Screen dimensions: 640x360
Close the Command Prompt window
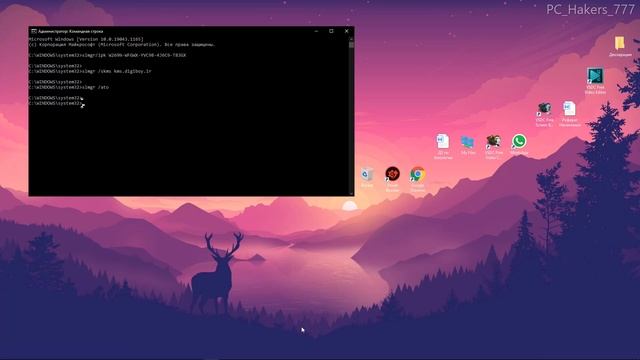coord(347,31)
